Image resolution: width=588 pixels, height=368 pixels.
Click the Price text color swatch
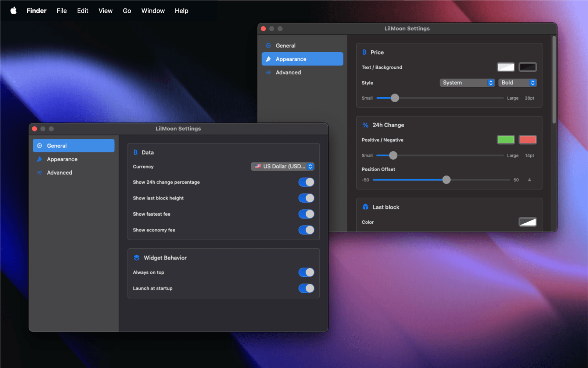tap(506, 67)
